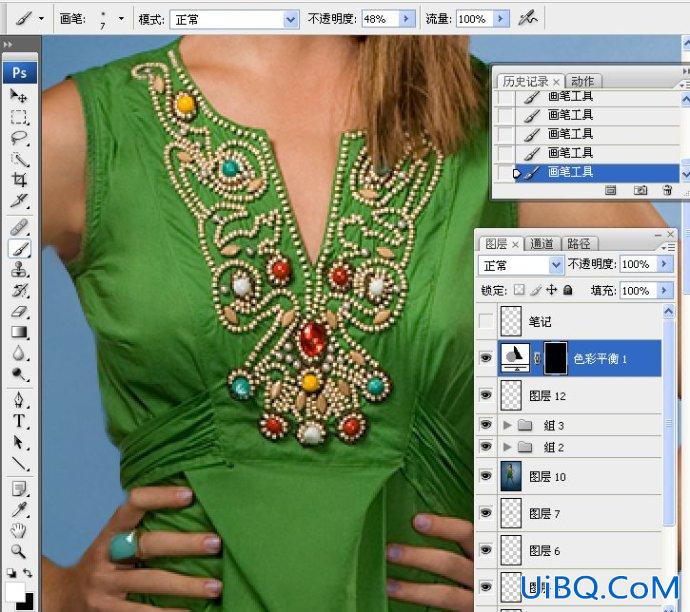
Task: Select the Lasso tool
Action: coord(18,138)
